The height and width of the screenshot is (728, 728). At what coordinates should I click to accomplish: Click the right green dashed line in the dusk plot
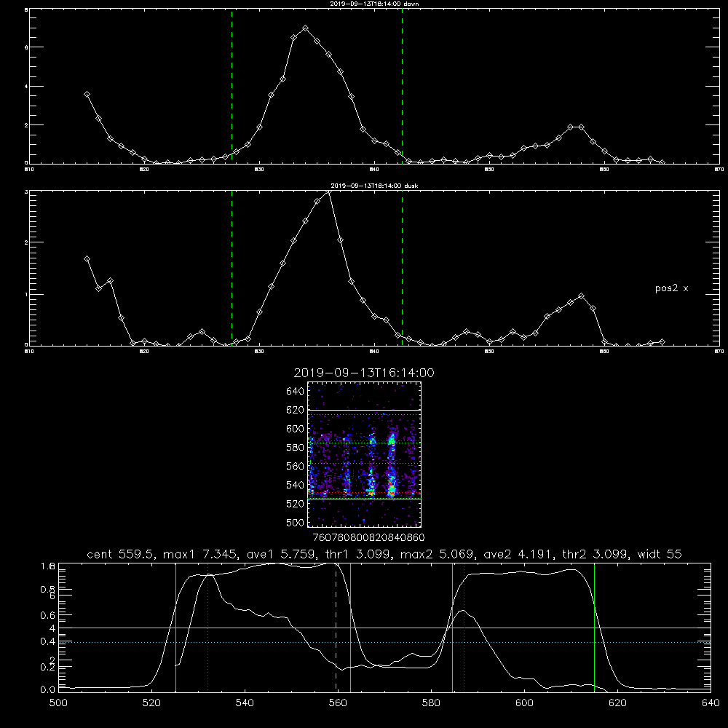pos(402,268)
